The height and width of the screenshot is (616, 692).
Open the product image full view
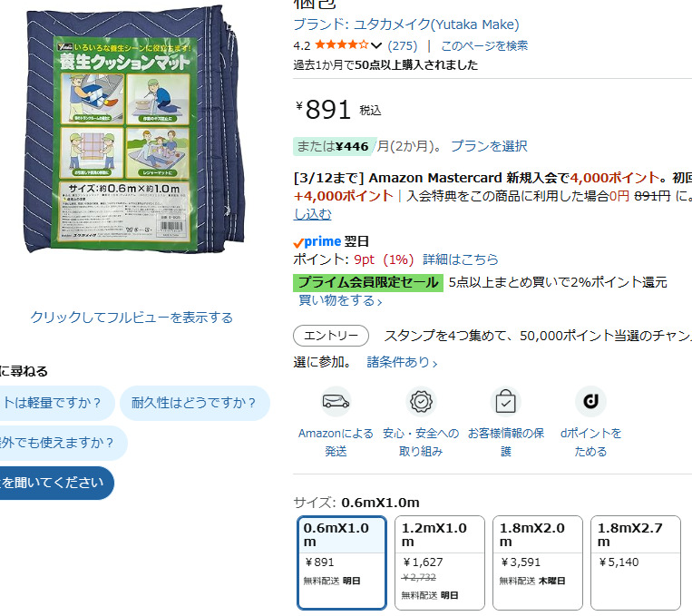(x=132, y=318)
